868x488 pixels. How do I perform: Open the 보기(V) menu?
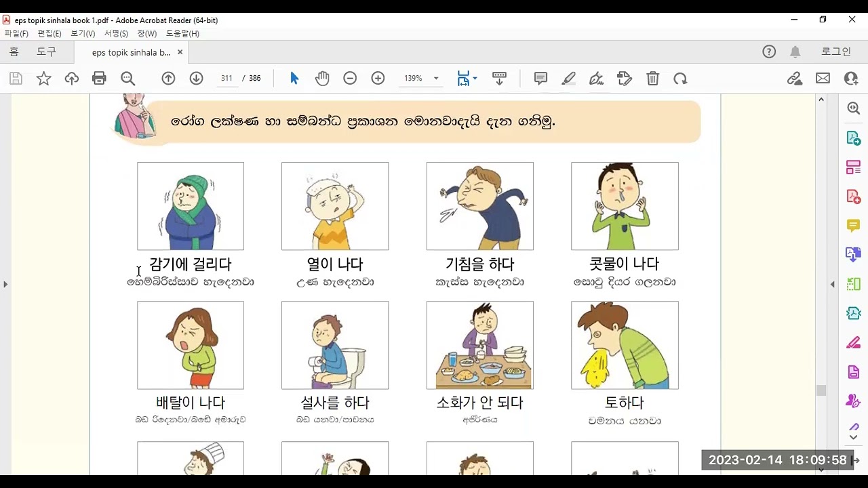83,33
